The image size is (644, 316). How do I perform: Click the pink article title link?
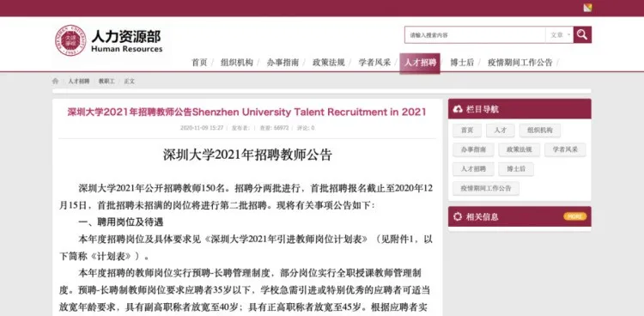(x=246, y=112)
